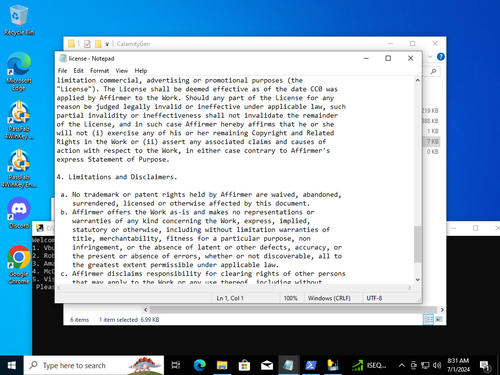500x375 pixels.
Task: Click Notepad's horizontal scroll right arrow
Action: click(x=410, y=288)
